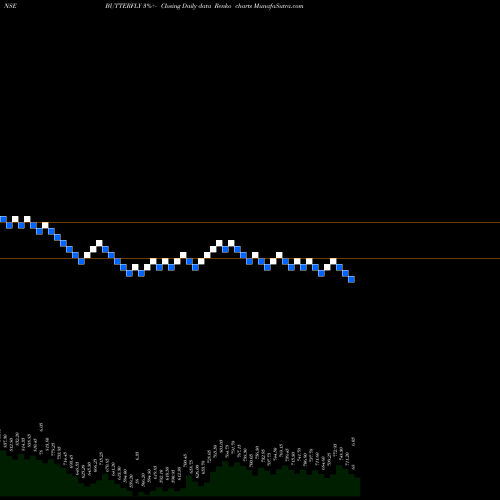Click the NSE exchange label

(x=11, y=6)
